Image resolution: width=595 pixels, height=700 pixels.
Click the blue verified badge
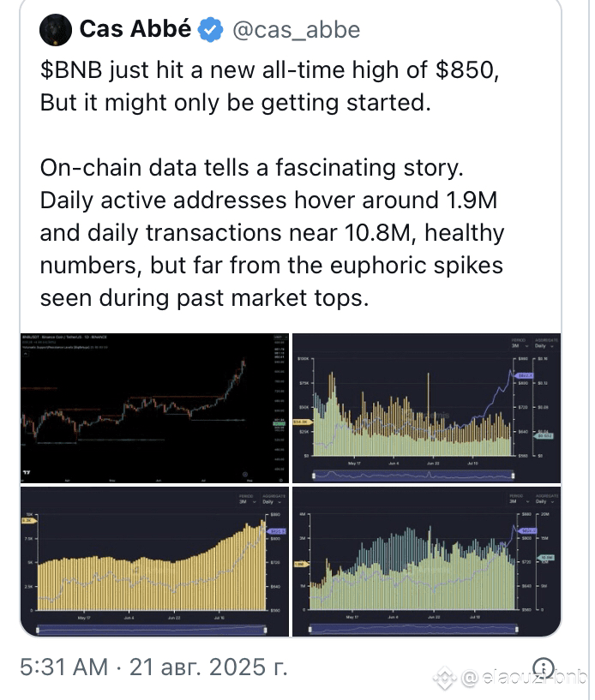click(x=210, y=29)
